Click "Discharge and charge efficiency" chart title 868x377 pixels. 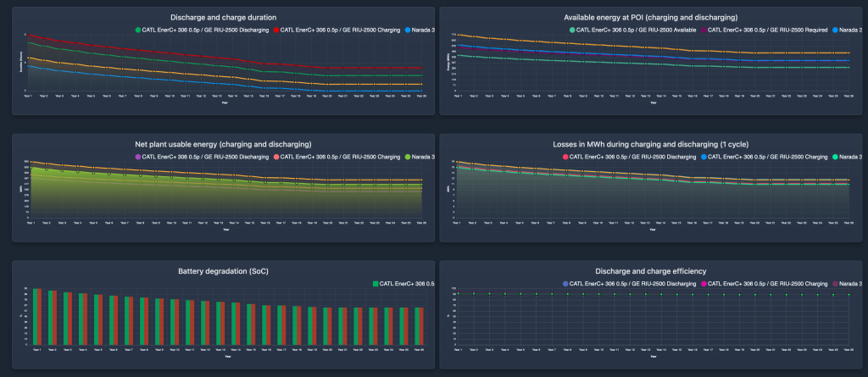(652, 271)
